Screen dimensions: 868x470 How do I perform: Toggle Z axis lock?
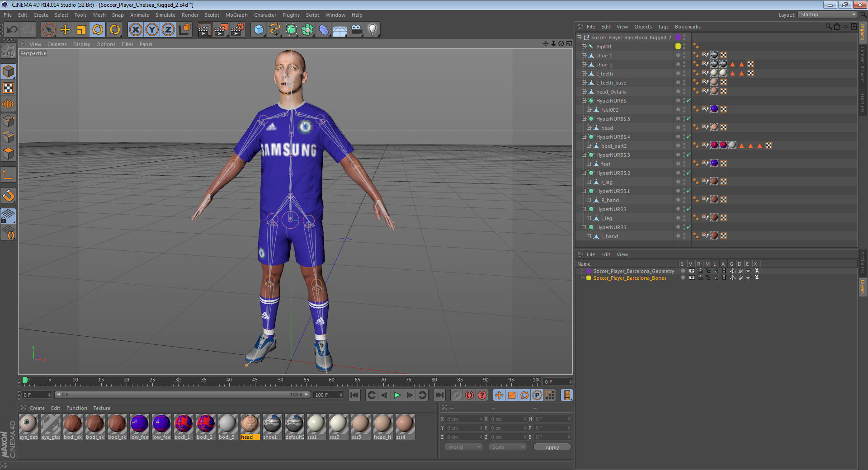click(168, 30)
